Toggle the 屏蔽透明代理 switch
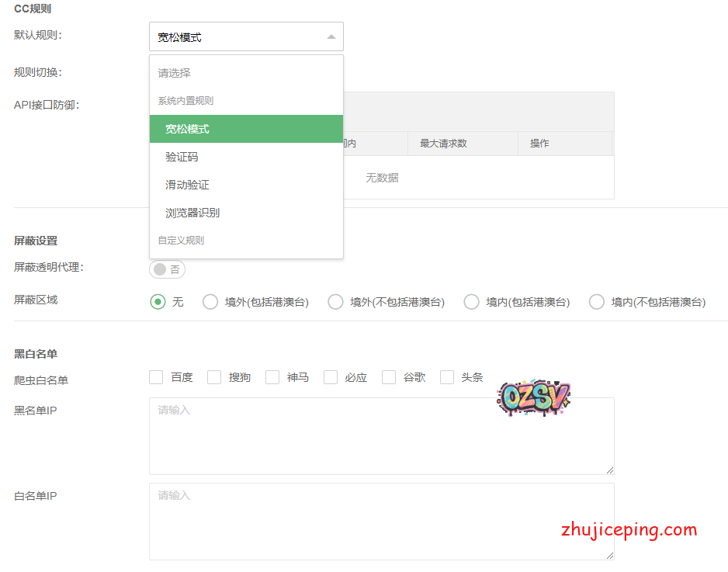 pyautogui.click(x=167, y=269)
